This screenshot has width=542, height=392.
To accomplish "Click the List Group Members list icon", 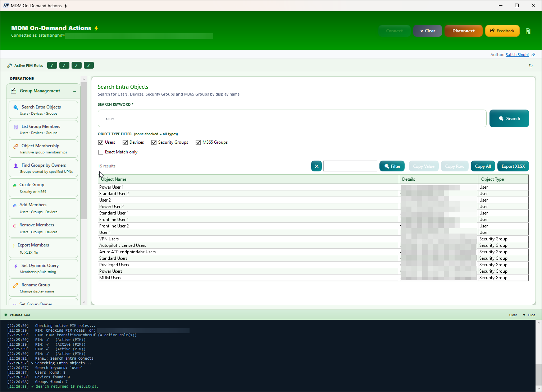I will click(15, 126).
